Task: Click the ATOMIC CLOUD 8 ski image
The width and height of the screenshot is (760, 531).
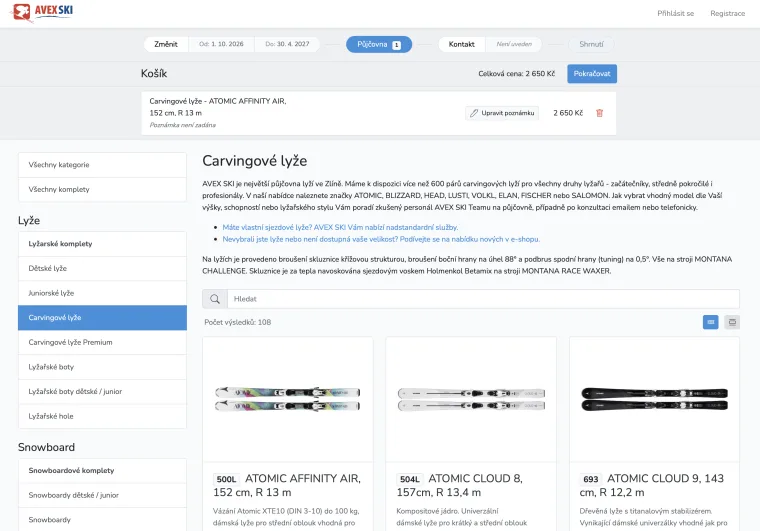Action: pyautogui.click(x=471, y=399)
